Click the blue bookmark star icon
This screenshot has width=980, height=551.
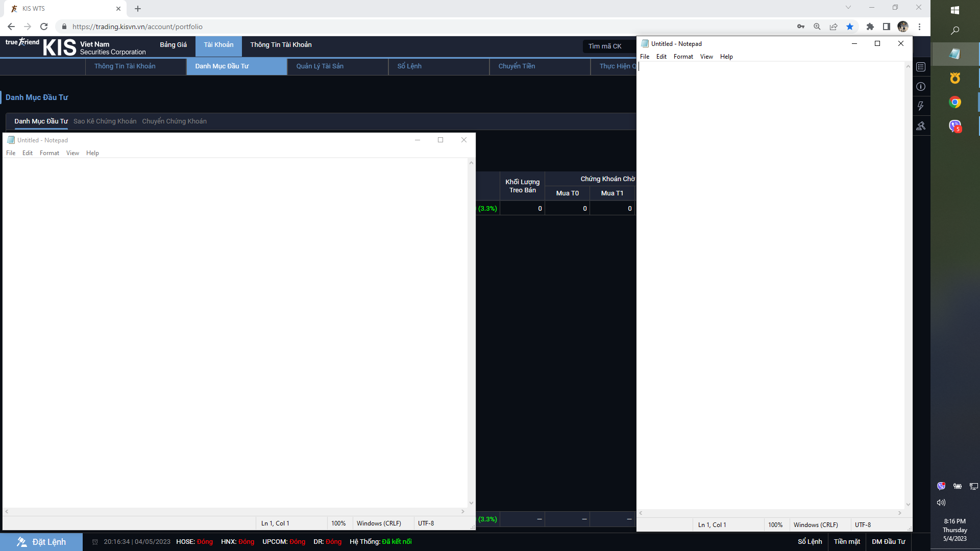(x=850, y=27)
